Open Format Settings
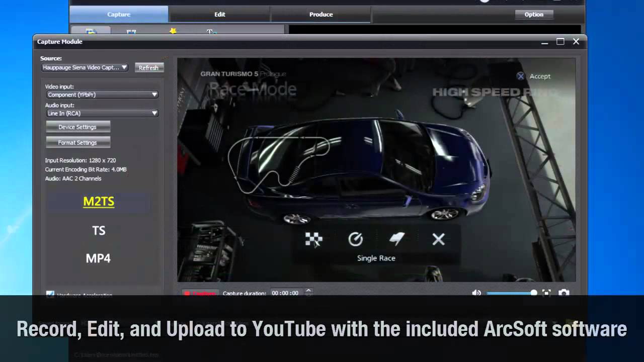 (x=77, y=143)
